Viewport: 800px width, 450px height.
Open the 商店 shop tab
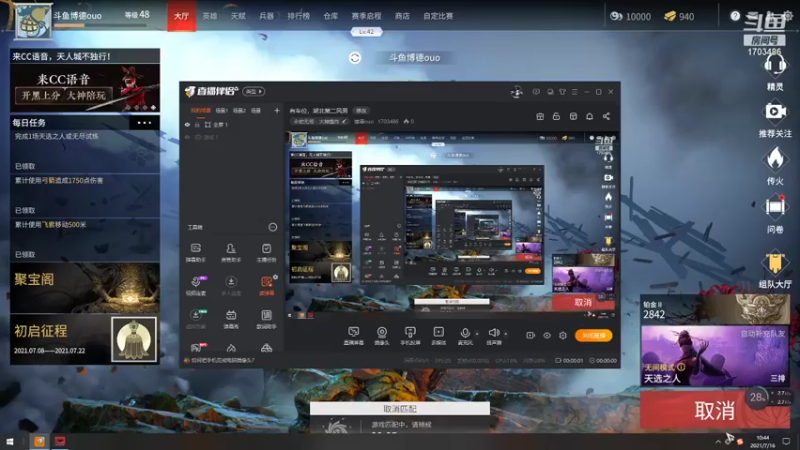402,16
